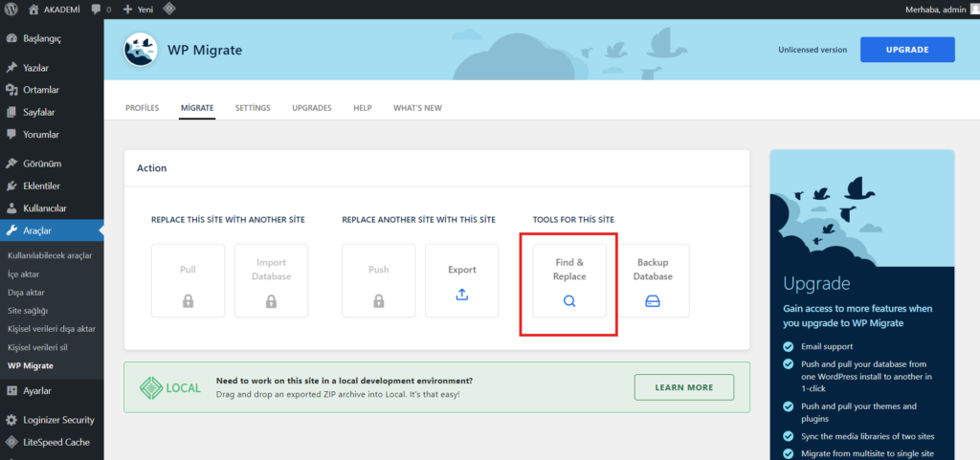Click the Action panel heading

coord(152,168)
